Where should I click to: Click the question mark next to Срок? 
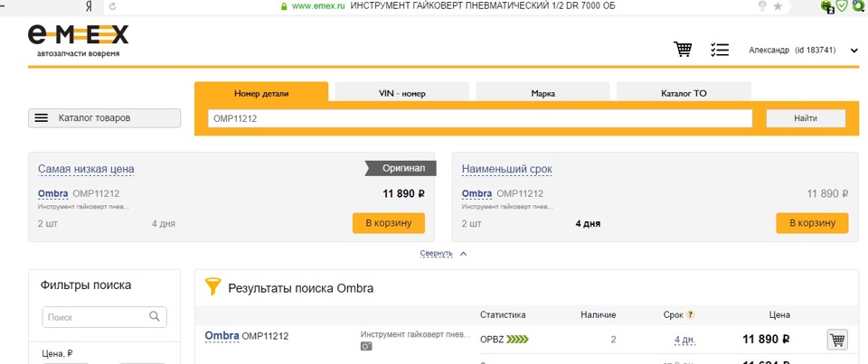click(691, 315)
